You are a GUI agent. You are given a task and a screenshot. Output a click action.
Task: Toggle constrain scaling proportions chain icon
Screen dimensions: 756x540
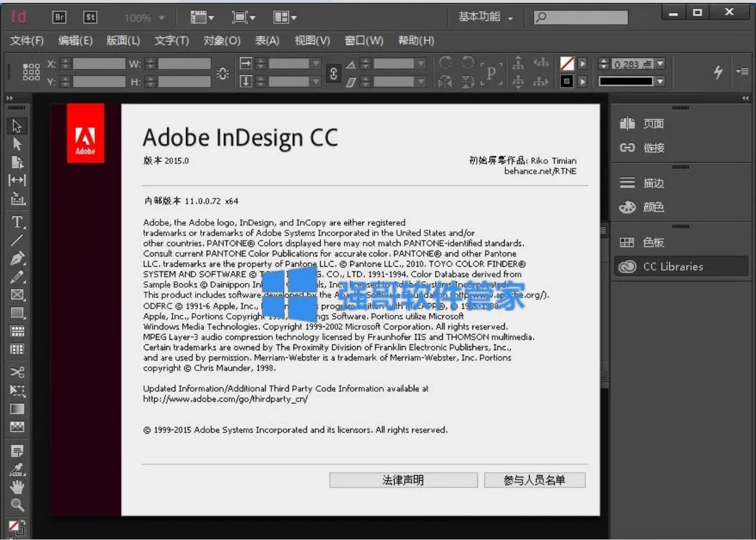[333, 73]
